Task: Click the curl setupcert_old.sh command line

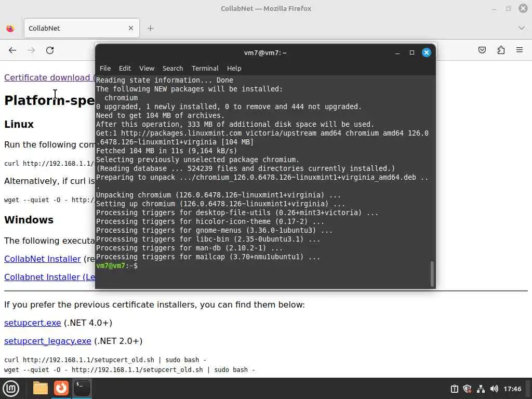Action: (105, 360)
